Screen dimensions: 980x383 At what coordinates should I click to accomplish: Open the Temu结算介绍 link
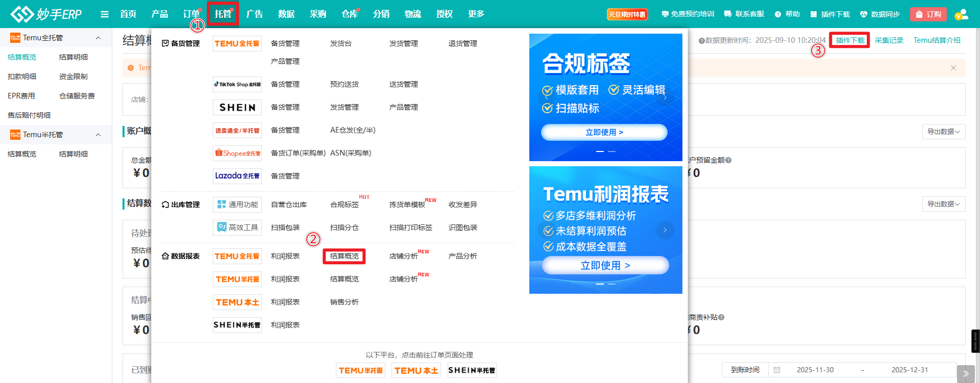(937, 40)
